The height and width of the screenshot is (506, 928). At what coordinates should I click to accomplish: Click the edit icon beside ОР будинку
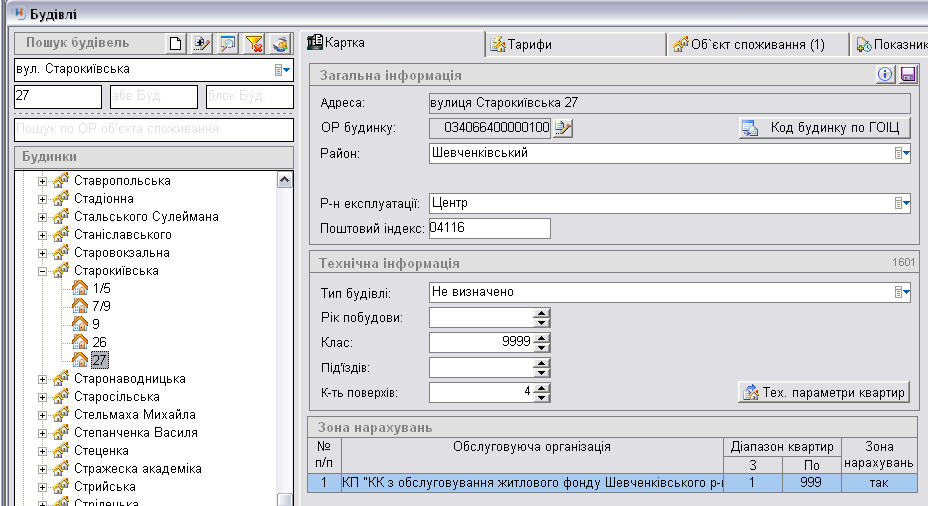pyautogui.click(x=563, y=127)
